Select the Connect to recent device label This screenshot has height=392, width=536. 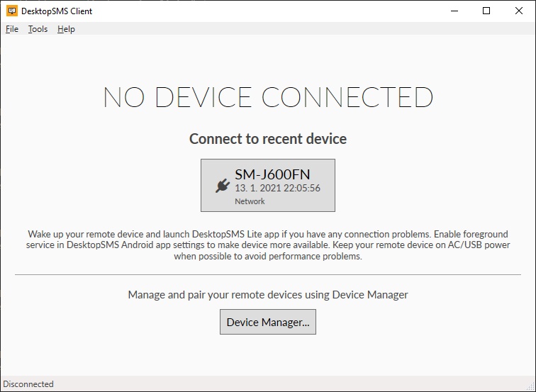268,138
